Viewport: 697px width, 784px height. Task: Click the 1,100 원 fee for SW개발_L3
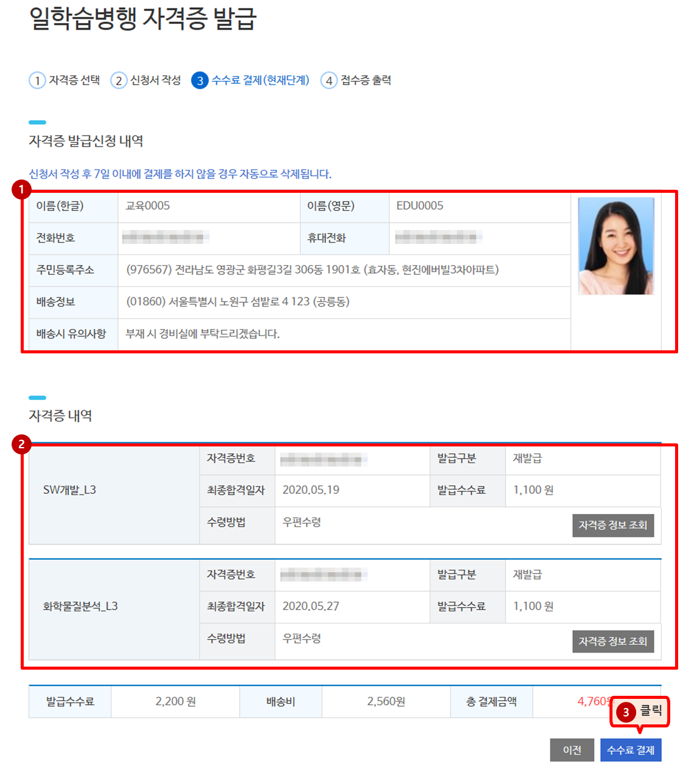click(x=533, y=490)
